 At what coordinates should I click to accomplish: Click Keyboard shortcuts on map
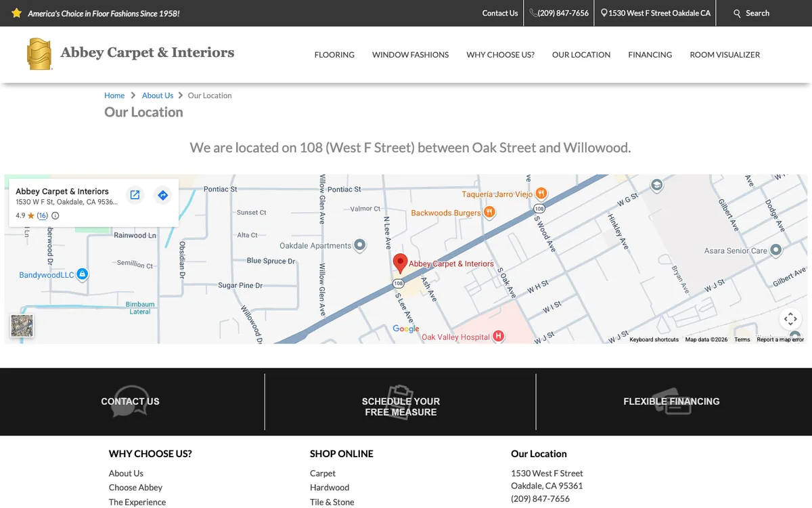(x=654, y=339)
